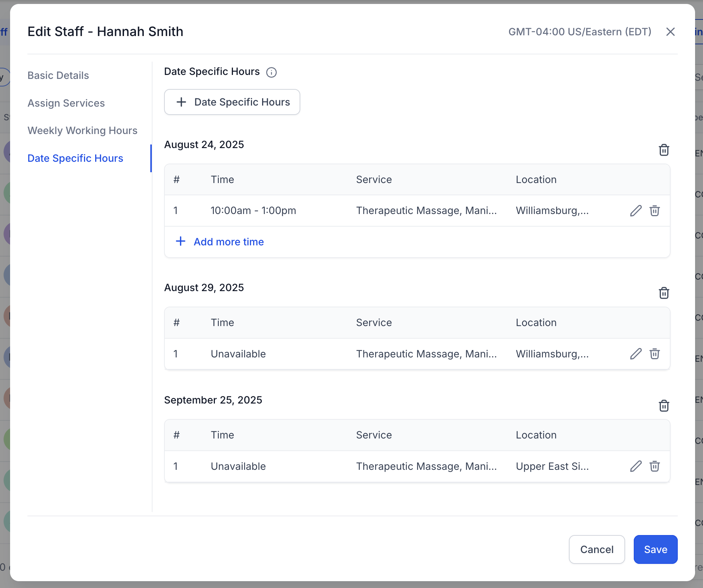Delete the August 24, 2025 date block
Image resolution: width=703 pixels, height=588 pixels.
click(x=664, y=150)
